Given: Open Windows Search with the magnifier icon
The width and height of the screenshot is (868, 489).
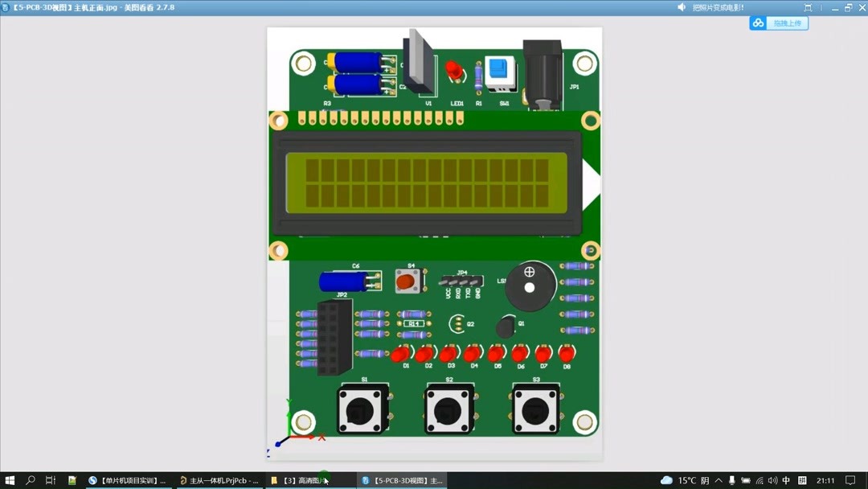Looking at the screenshot, I should coord(31,479).
